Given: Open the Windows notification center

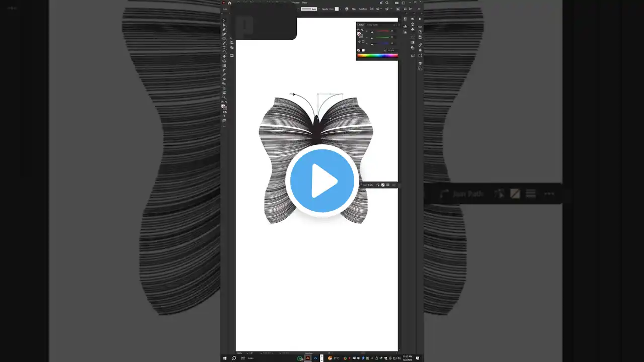Looking at the screenshot, I should point(418,358).
